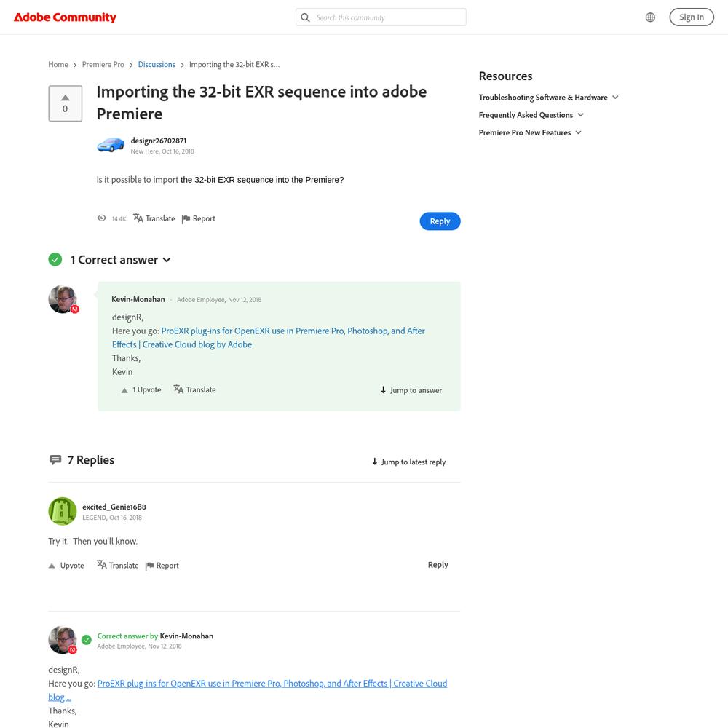Click the search magnifier icon
Viewport: 728px width, 728px height.
click(x=306, y=17)
